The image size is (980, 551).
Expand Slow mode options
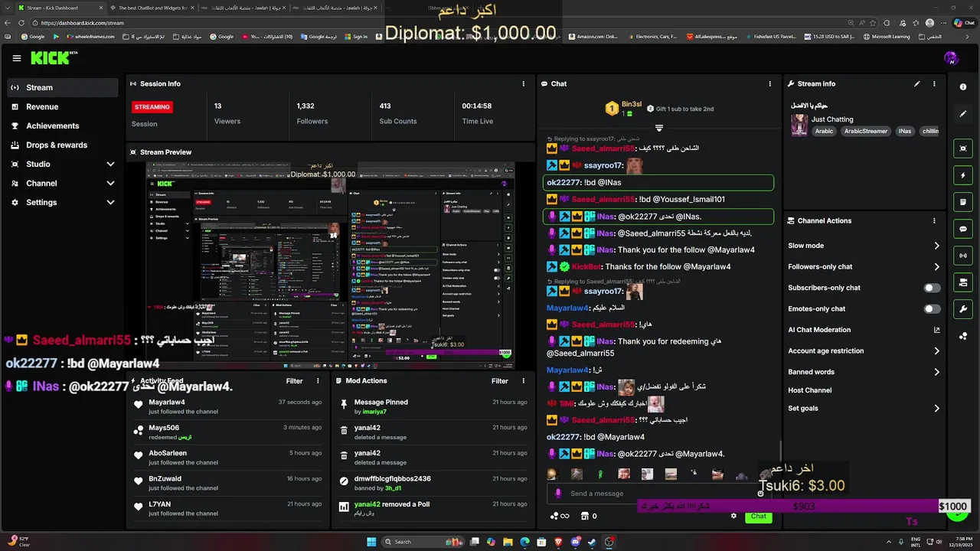[936, 246]
